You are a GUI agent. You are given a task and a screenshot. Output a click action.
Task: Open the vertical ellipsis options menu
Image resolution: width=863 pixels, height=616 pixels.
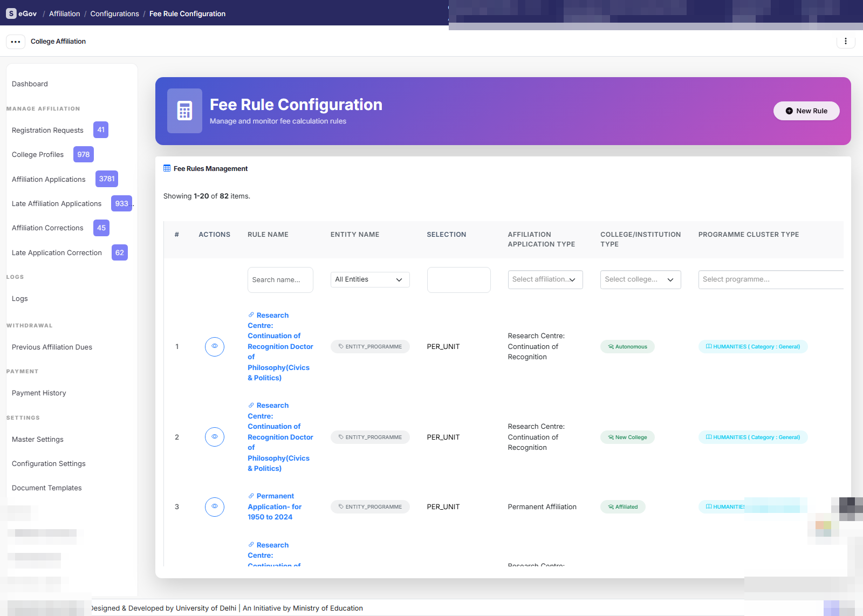pyautogui.click(x=846, y=41)
